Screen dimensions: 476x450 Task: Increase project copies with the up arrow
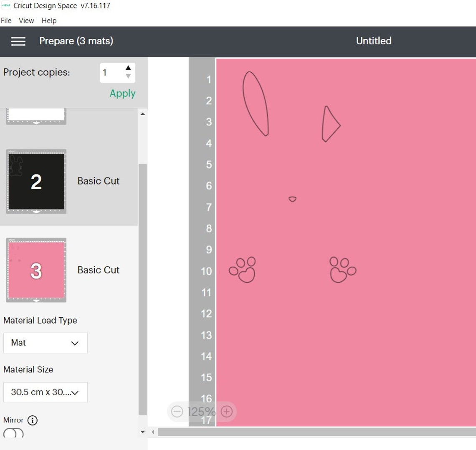click(129, 68)
